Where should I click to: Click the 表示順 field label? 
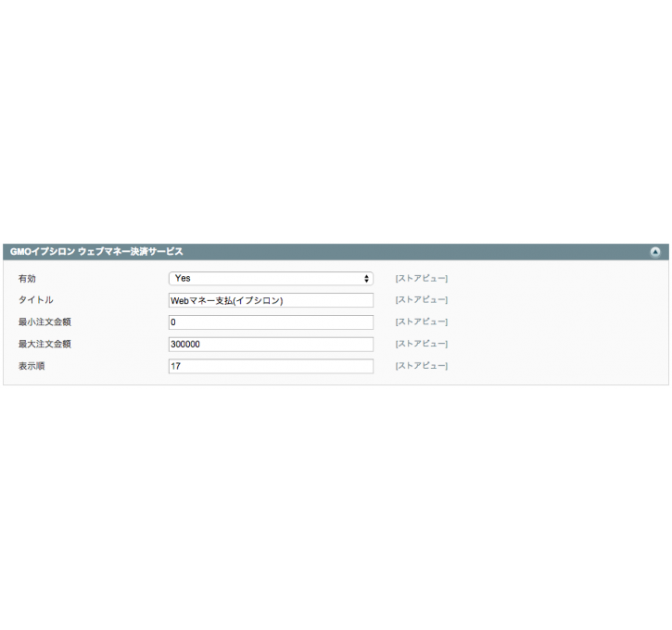tap(32, 366)
